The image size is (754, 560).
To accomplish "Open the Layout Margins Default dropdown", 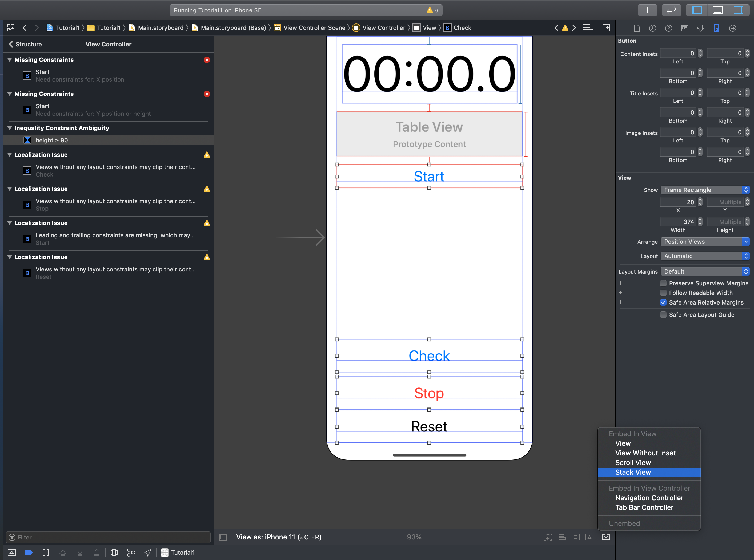I will 704,271.
